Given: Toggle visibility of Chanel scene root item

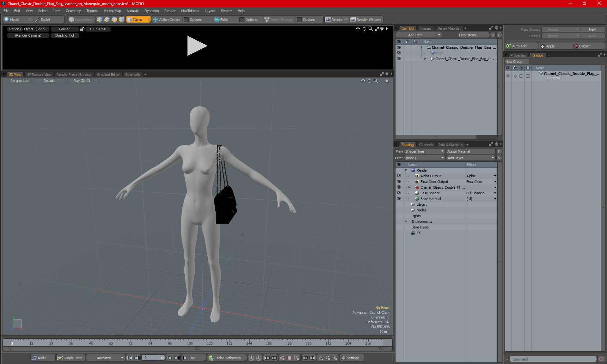Looking at the screenshot, I should (399, 47).
